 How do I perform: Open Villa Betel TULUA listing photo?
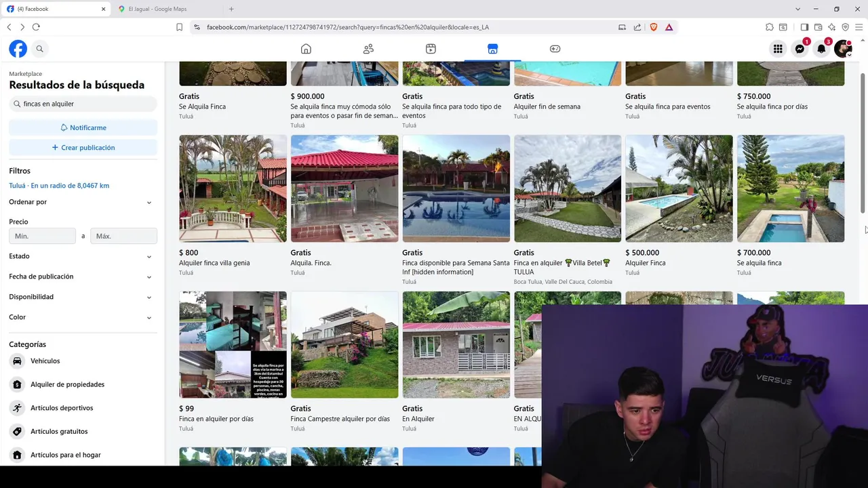(568, 188)
